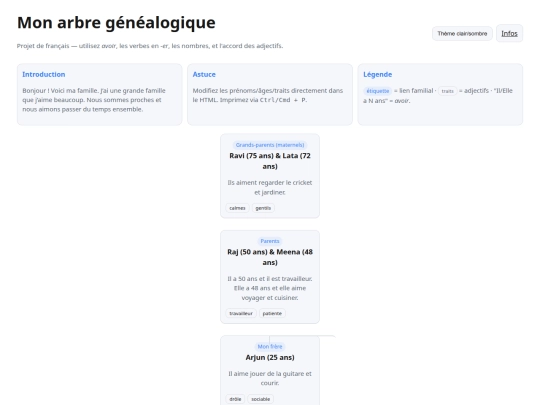Click the description of Raj and Meena
Screen dimensions: 540x405
pyautogui.click(x=270, y=288)
